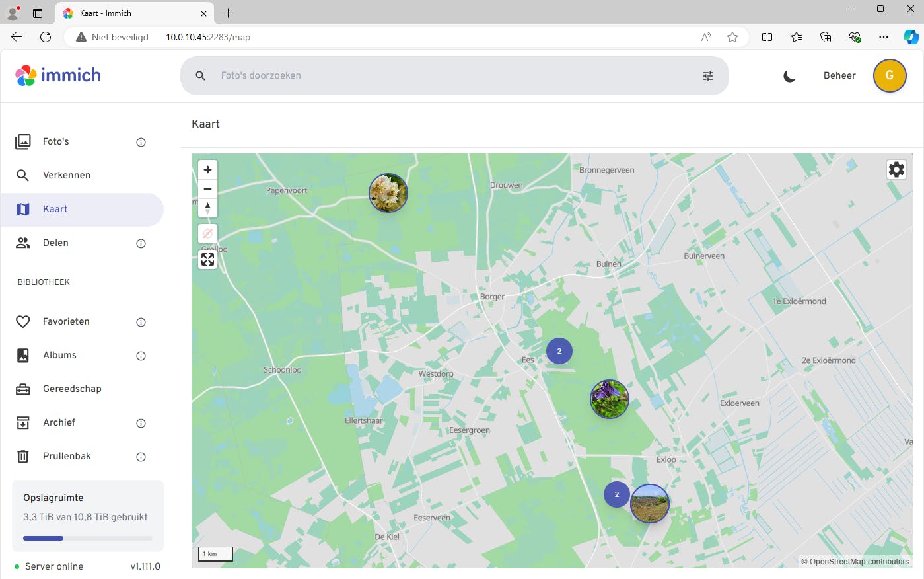Open landscape photo marker near Exloo
This screenshot has width=924, height=579.
click(650, 504)
